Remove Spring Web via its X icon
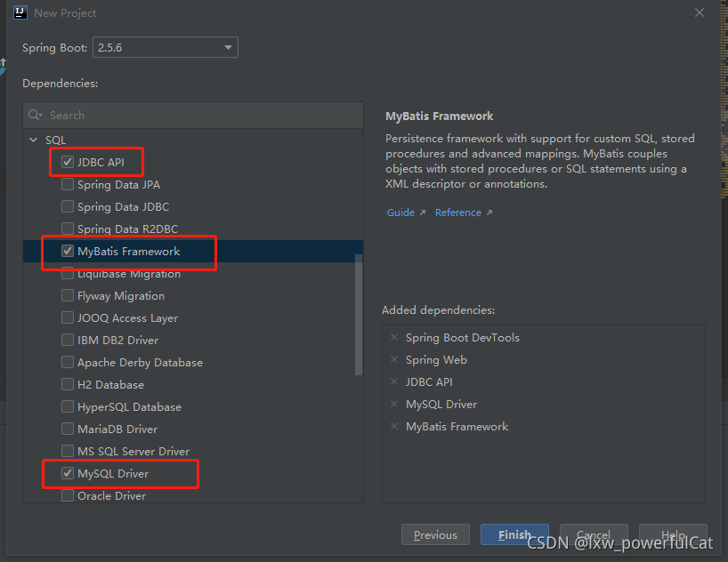The image size is (728, 562). pyautogui.click(x=394, y=359)
